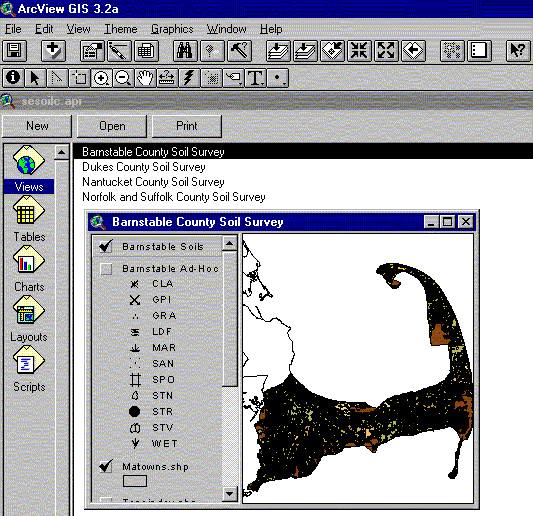Viewport: 533px width, 516px height.
Task: Open the View menu
Action: 79,29
